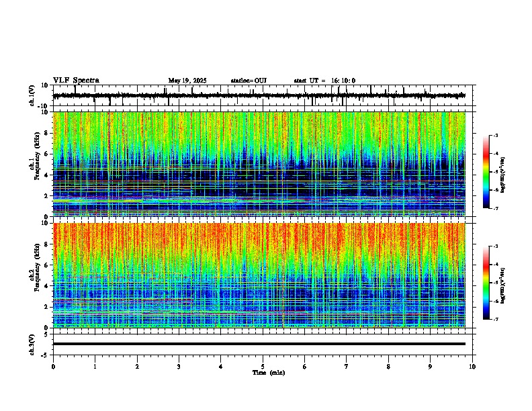Click the time axis tick label "5"
Viewport: 532px width, 411px height.
pyautogui.click(x=263, y=367)
